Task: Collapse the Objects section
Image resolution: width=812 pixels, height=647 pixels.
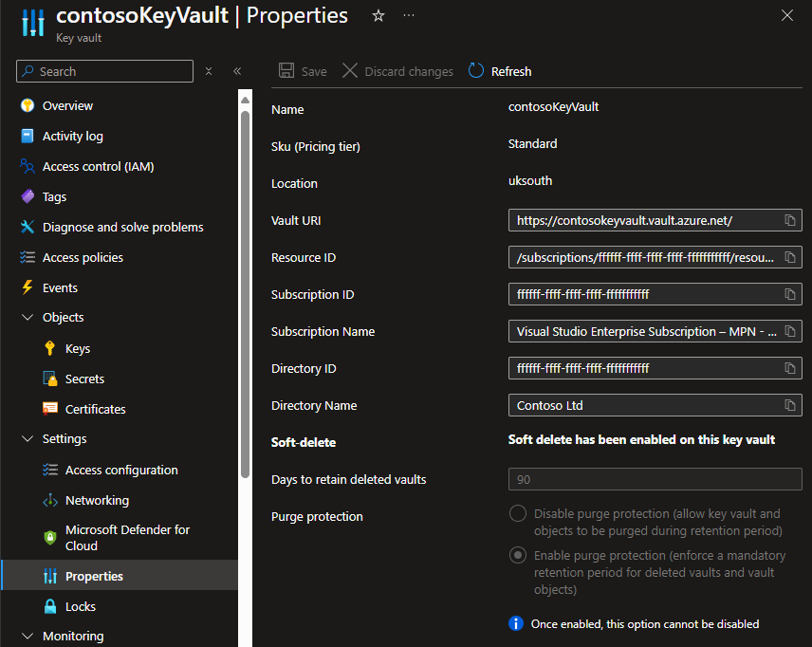Action: click(26, 317)
